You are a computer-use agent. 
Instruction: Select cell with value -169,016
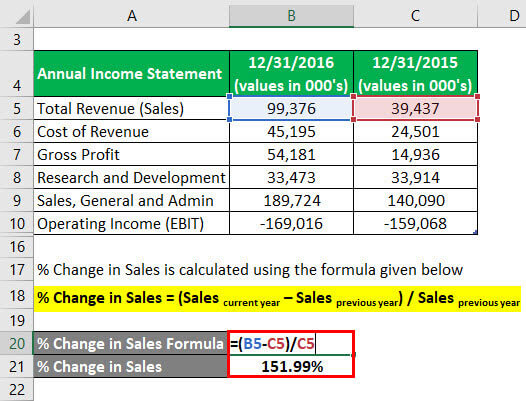(x=291, y=223)
